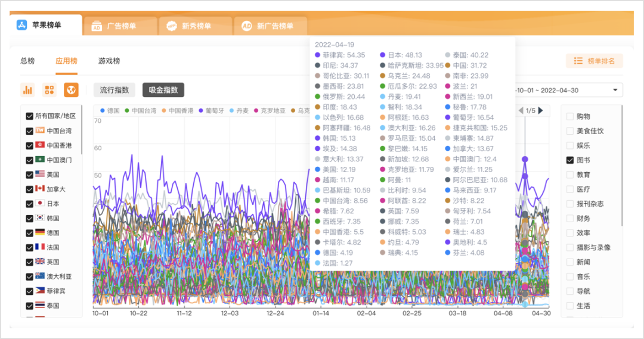The height and width of the screenshot is (339, 644).
Task: Uncheck the 美国 checkbox
Action: tap(29, 175)
